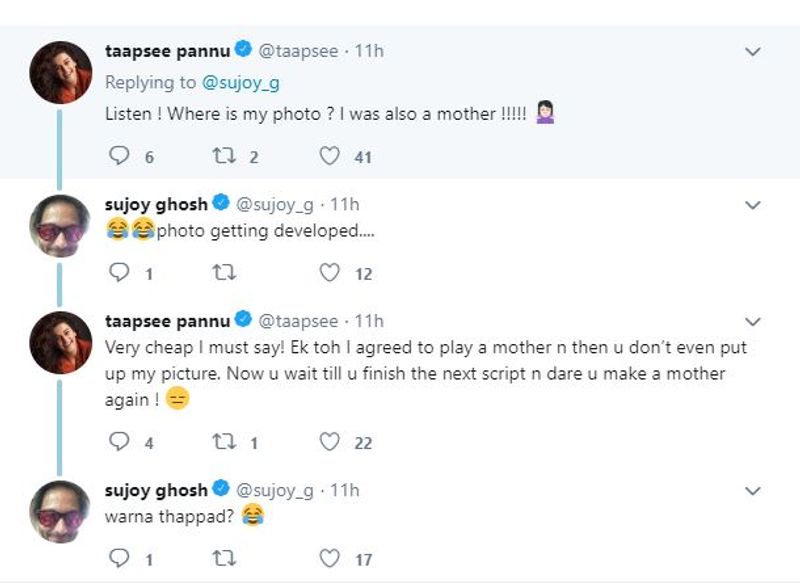Reply to the "photo getting developed" tweet
800x584 pixels.
click(118, 272)
